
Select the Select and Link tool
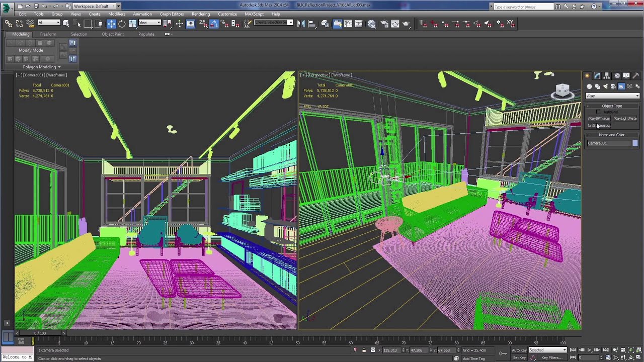[x=8, y=24]
